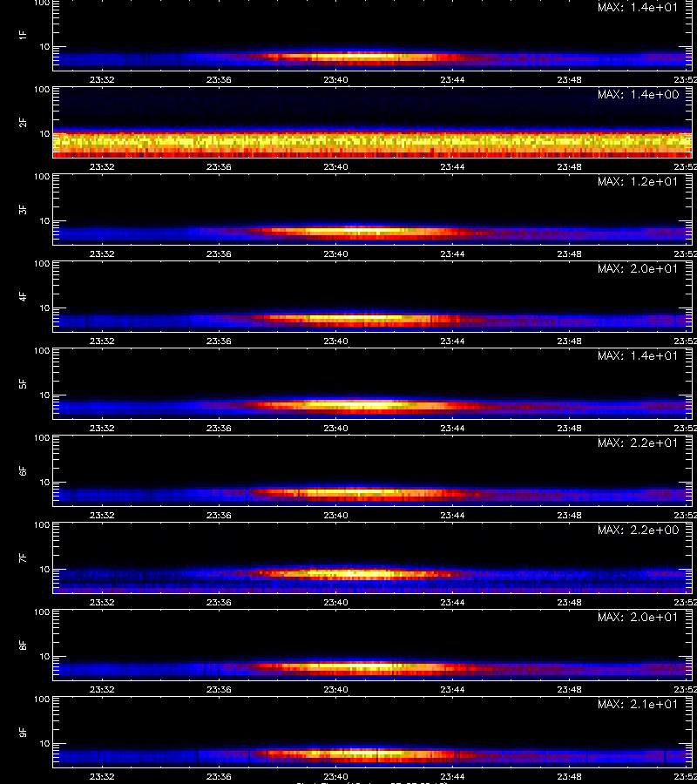Select the MAX: 2.0e+01 text in panel 4F
The height and width of the screenshot is (784, 697).
[638, 268]
